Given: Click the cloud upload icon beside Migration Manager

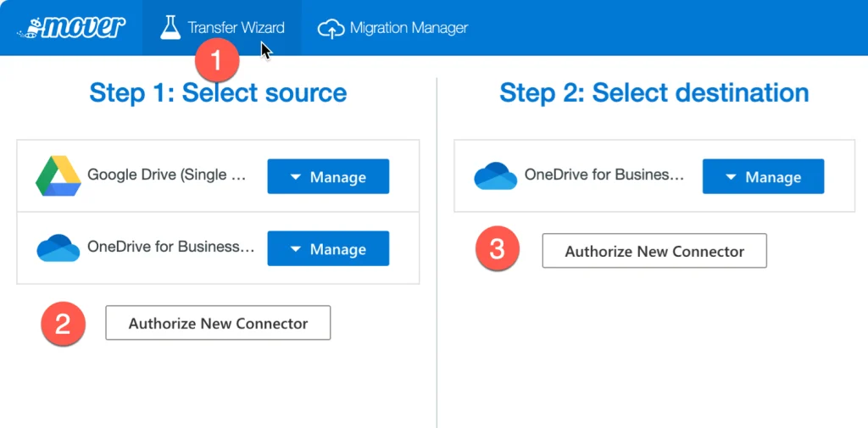Looking at the screenshot, I should point(331,29).
